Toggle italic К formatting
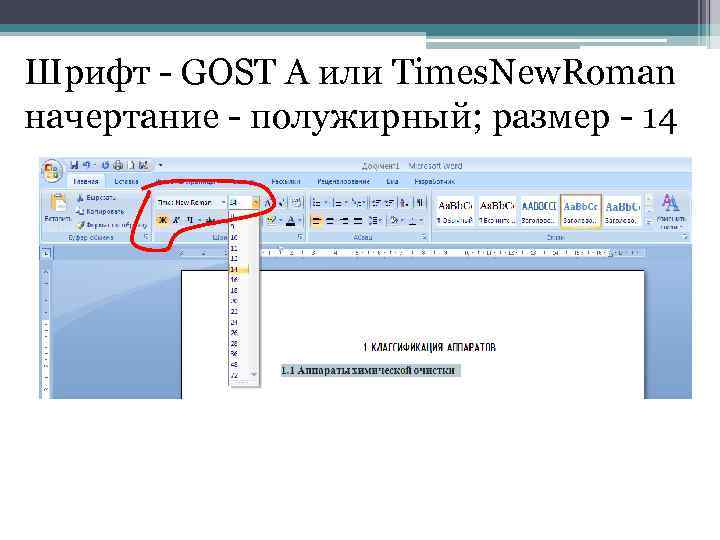The width and height of the screenshot is (720, 540). pos(176,220)
